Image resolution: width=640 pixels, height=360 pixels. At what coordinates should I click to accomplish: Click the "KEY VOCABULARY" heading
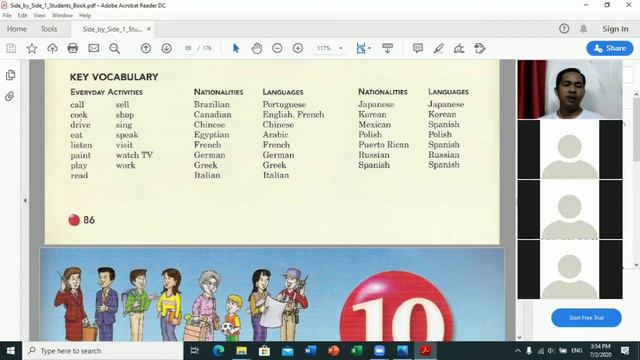coord(114,77)
